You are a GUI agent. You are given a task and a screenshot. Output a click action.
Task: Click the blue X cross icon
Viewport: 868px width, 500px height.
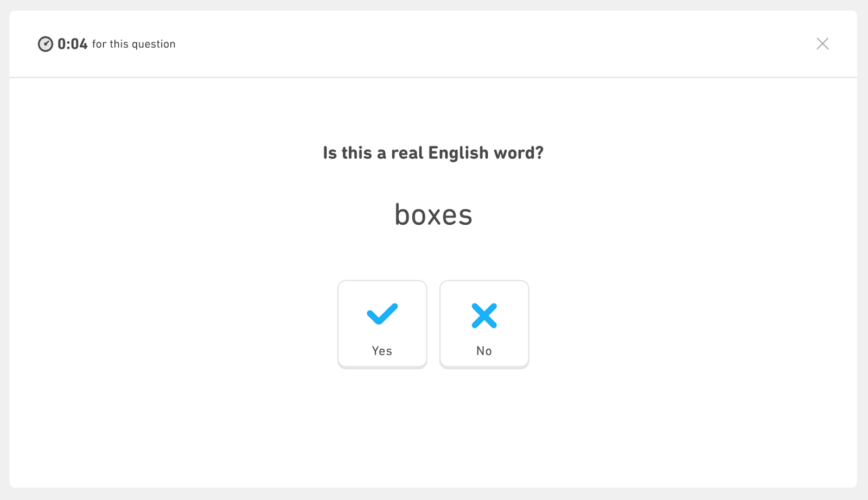484,315
